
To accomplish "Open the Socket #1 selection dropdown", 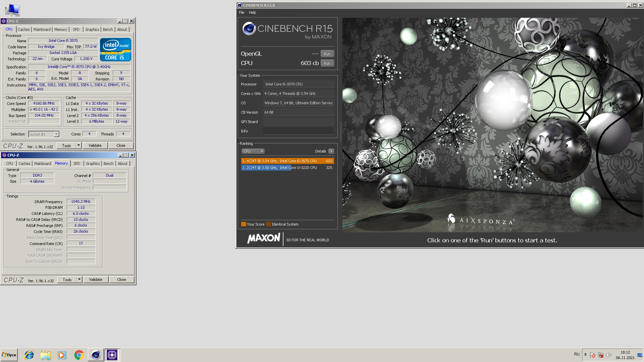I will (x=44, y=134).
